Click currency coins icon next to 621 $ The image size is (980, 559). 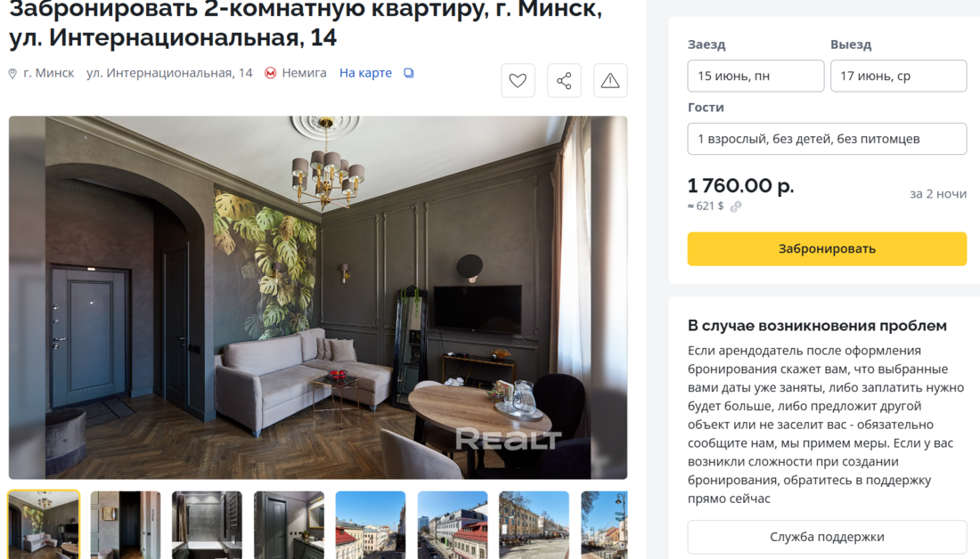[x=736, y=207]
